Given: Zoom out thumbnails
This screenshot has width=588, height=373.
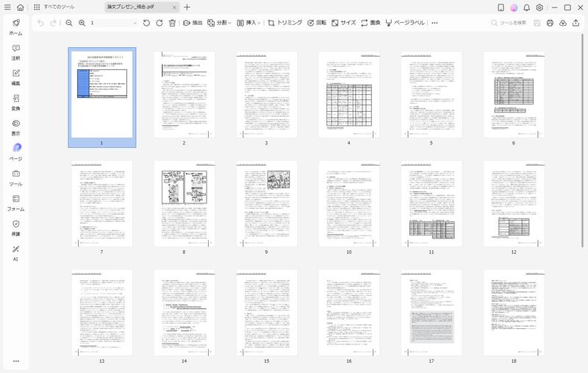Looking at the screenshot, I should [69, 23].
